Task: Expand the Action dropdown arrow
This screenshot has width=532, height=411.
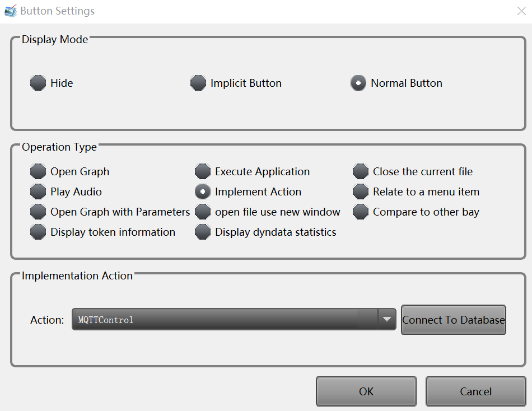Action: [x=386, y=320]
